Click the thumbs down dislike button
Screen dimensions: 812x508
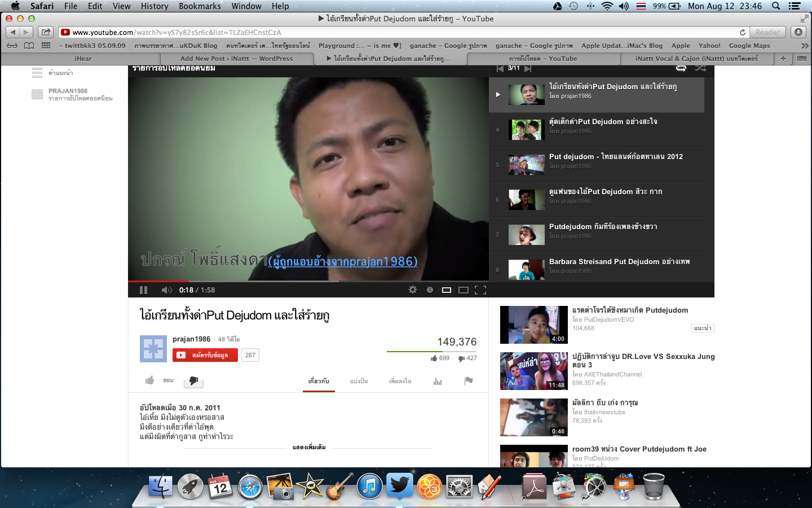[x=193, y=381]
